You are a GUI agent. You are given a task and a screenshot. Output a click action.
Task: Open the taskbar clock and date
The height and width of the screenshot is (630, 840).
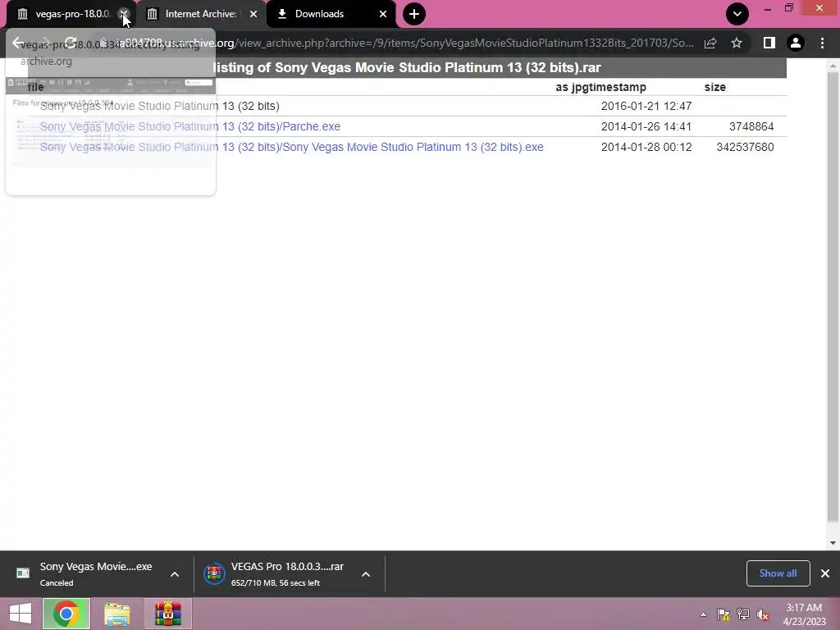point(804,614)
